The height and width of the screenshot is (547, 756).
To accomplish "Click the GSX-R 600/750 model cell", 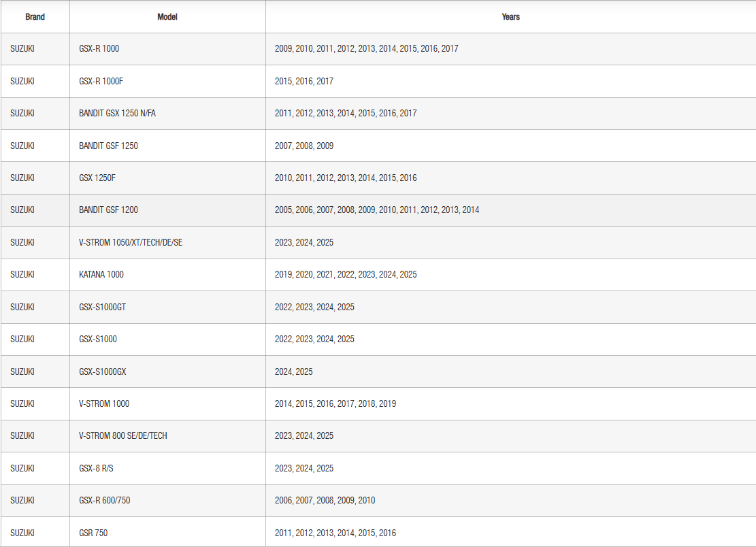I will [105, 500].
